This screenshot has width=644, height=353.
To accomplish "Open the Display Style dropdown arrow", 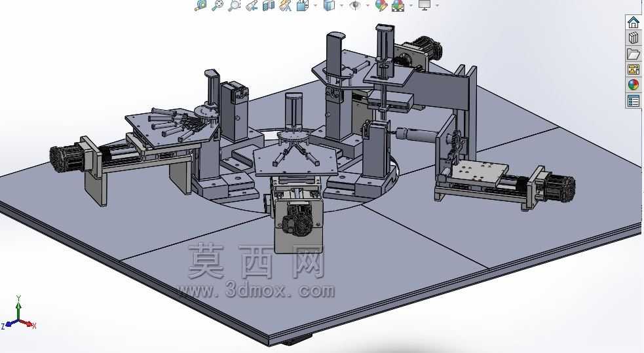I will (x=342, y=5).
